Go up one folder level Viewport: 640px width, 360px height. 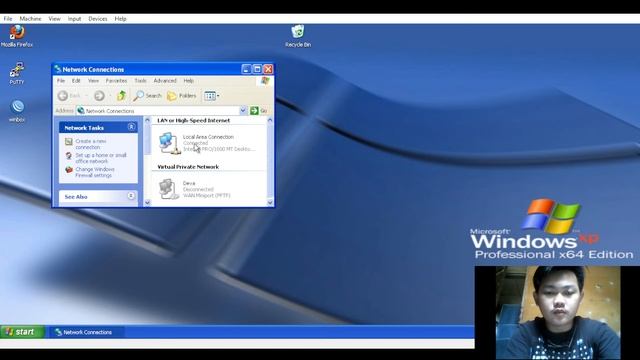pyautogui.click(x=121, y=96)
